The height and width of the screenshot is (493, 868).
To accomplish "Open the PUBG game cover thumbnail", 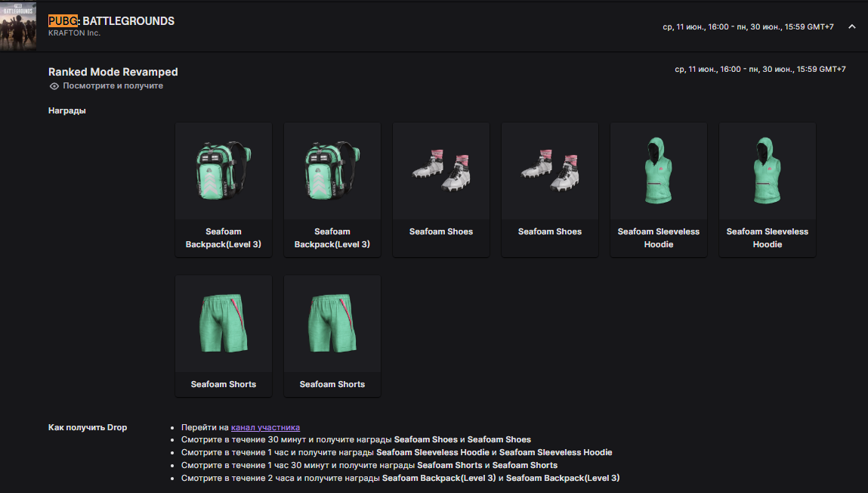I will coord(18,26).
